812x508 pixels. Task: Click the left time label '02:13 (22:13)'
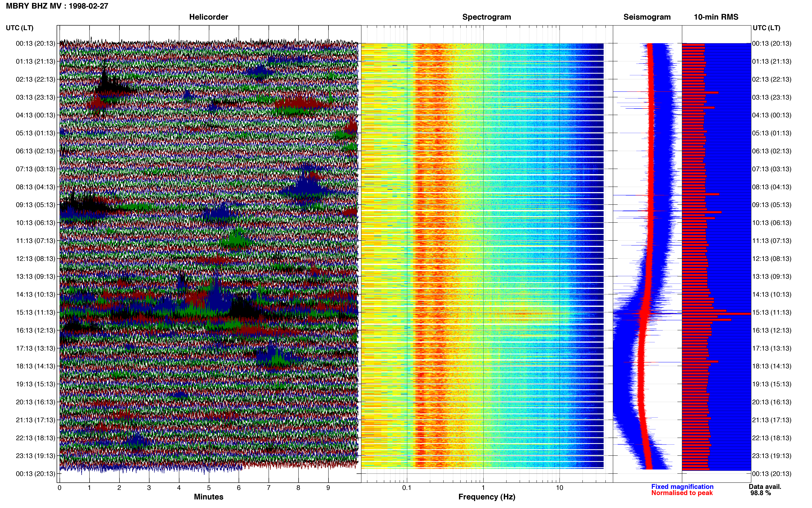[36, 79]
